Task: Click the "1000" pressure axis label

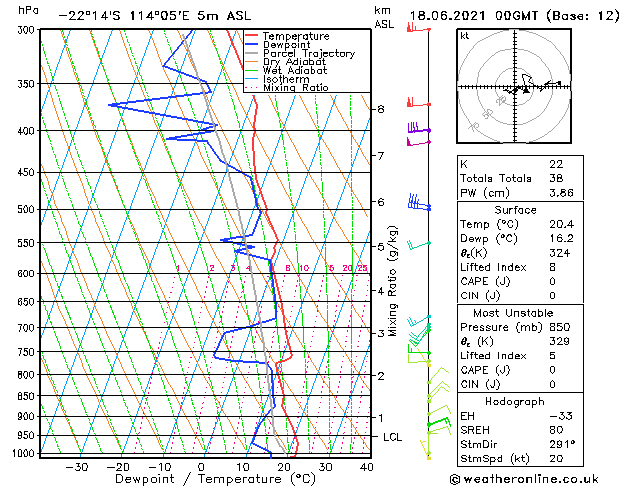Action: coord(25,454)
